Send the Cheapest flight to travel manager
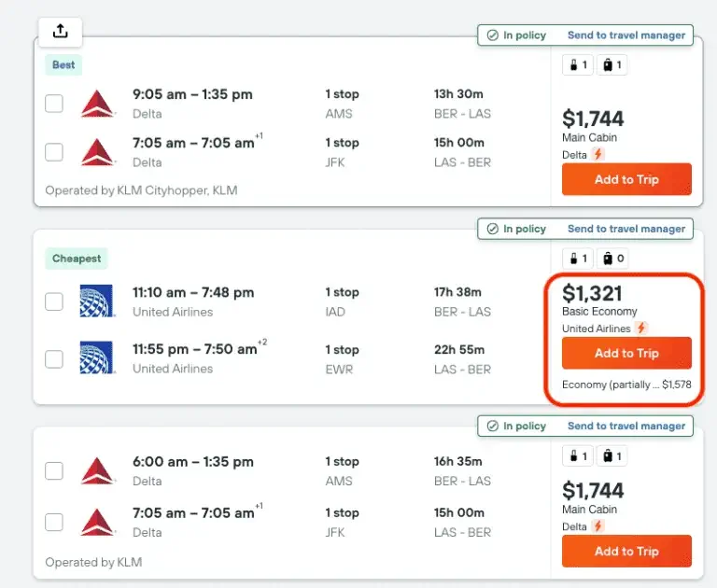Viewport: 717px width, 588px height. (626, 229)
